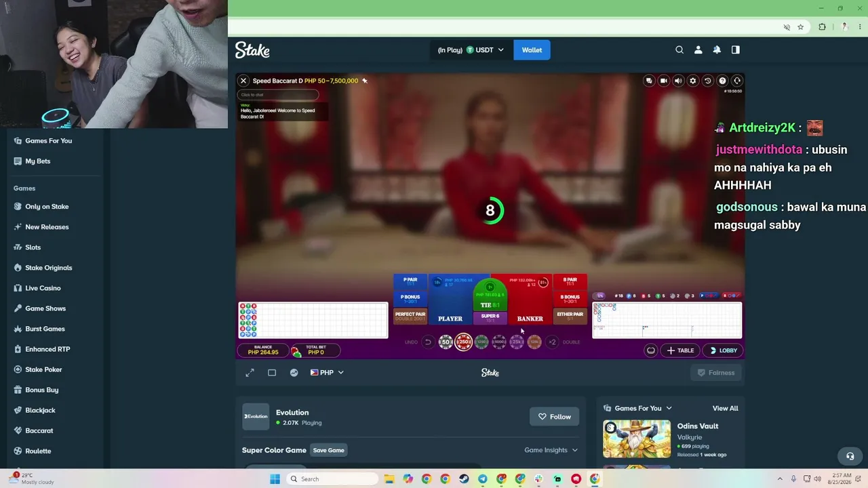Viewport: 868px width, 488px height.
Task: Open Stake Originals category
Action: click(x=49, y=268)
